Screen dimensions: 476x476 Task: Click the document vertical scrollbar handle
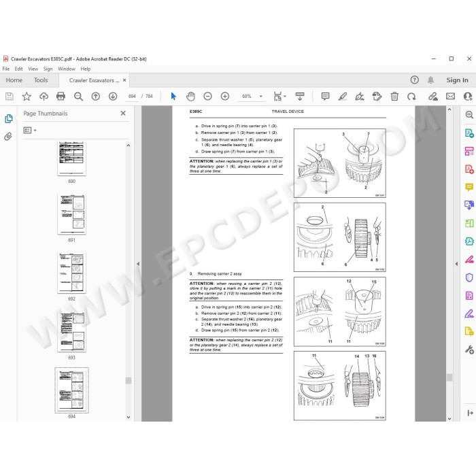[x=449, y=377]
